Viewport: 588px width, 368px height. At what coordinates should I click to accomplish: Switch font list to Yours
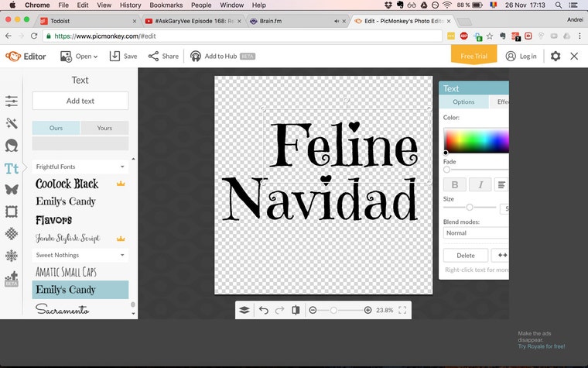tap(104, 128)
